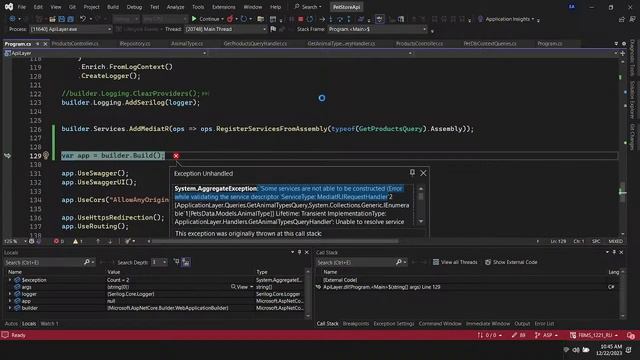
Task: Open the Thread dropdown Main Thread
Action: 226,29
